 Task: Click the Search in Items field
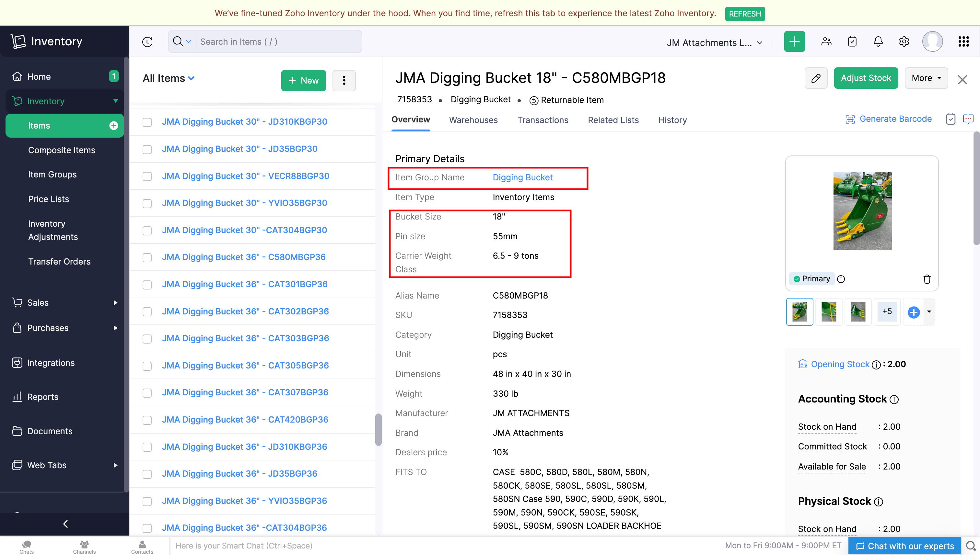pyautogui.click(x=278, y=42)
